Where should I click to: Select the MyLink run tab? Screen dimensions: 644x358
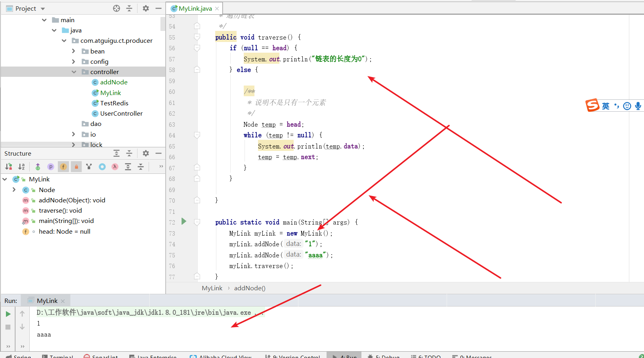(46, 301)
